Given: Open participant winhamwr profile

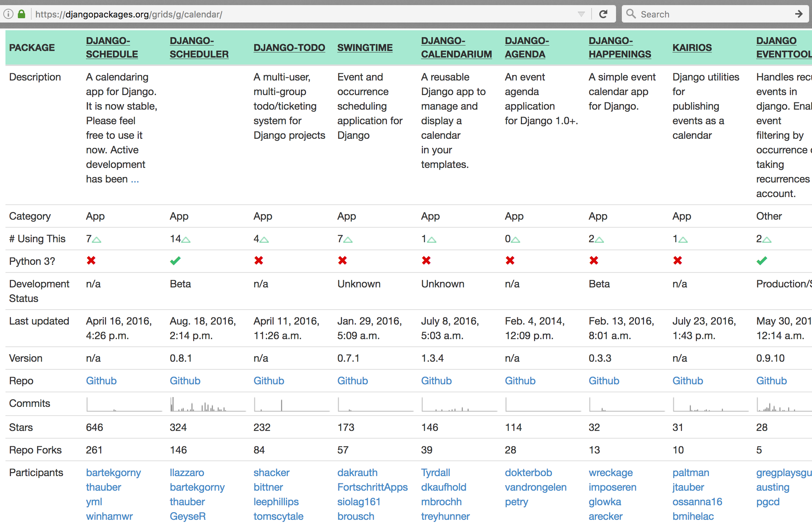Looking at the screenshot, I should coord(109,517).
